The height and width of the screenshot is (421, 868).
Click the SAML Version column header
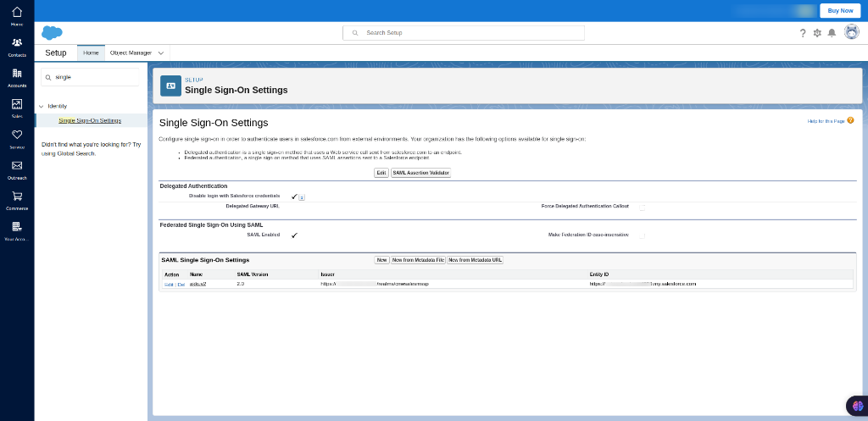point(253,274)
